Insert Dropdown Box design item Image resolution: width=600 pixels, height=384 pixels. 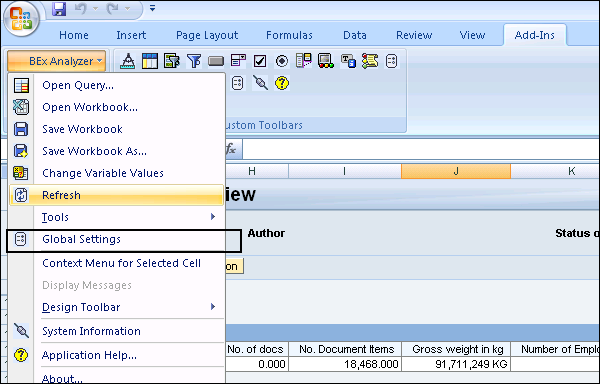click(x=238, y=61)
